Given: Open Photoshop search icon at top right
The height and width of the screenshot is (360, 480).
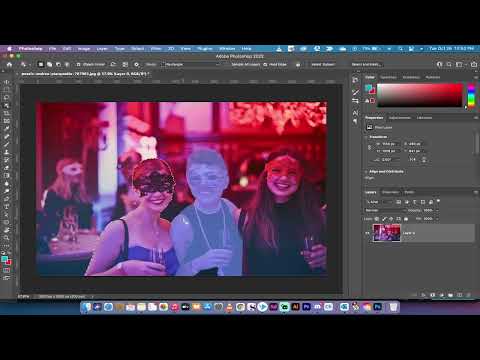Looking at the screenshot, I should [x=449, y=64].
